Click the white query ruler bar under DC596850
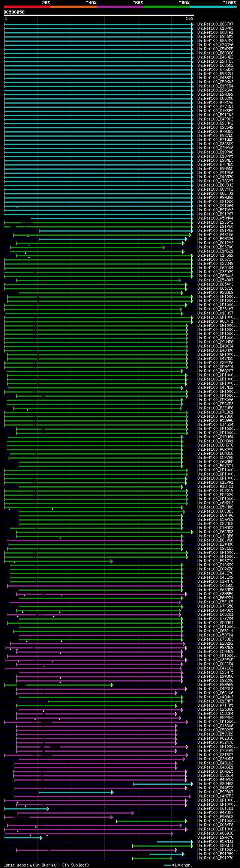The image size is (240, 868). pyautogui.click(x=99, y=15)
